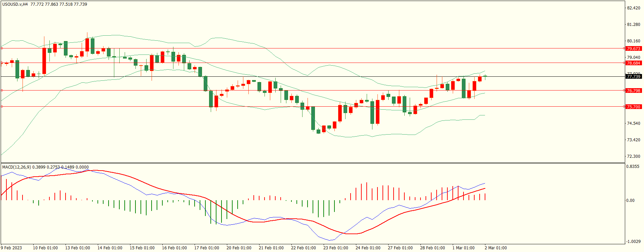Click the -1.0029 MACD axis value
The height and width of the screenshot is (252, 644).
pyautogui.click(x=633, y=242)
